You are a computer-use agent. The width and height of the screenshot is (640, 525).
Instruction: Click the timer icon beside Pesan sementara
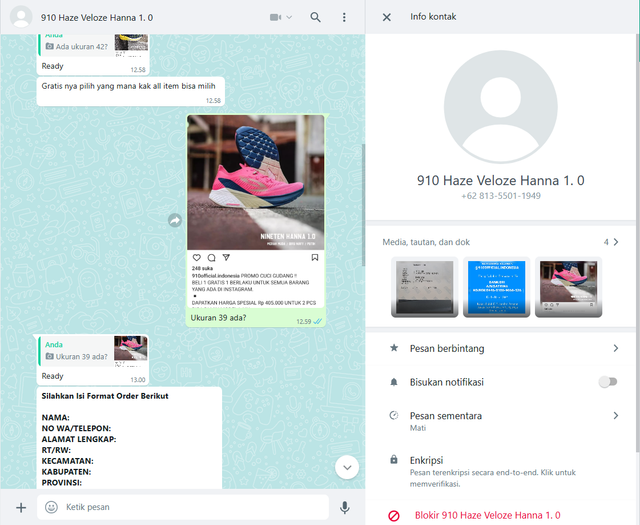coord(394,416)
